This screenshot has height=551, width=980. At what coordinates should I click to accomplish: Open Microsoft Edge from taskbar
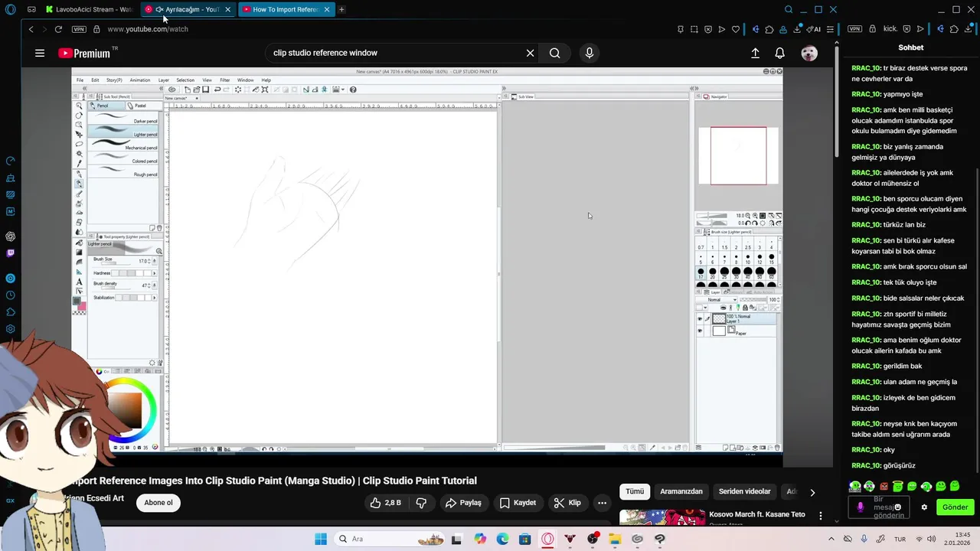502,539
